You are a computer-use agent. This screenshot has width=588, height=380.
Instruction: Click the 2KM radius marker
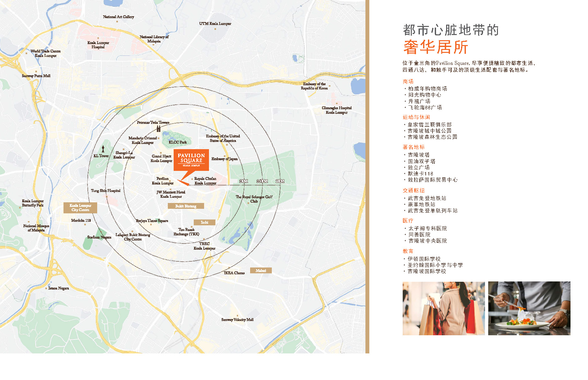point(280,181)
